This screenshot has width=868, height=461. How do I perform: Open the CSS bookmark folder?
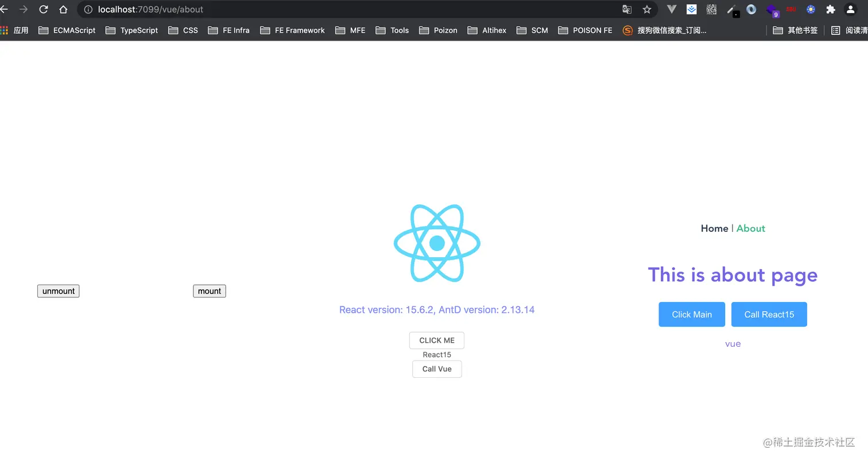(183, 30)
